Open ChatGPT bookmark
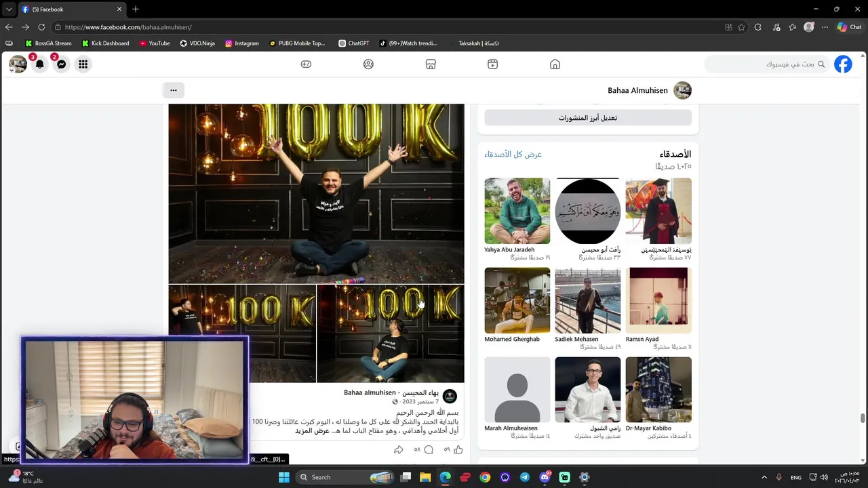Viewport: 868px width, 488px height. (354, 43)
